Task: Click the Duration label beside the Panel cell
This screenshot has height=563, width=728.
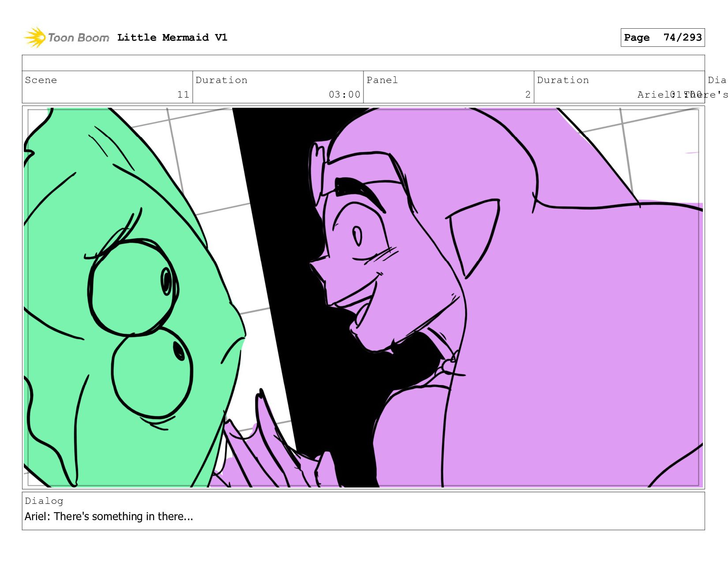Action: tap(563, 80)
